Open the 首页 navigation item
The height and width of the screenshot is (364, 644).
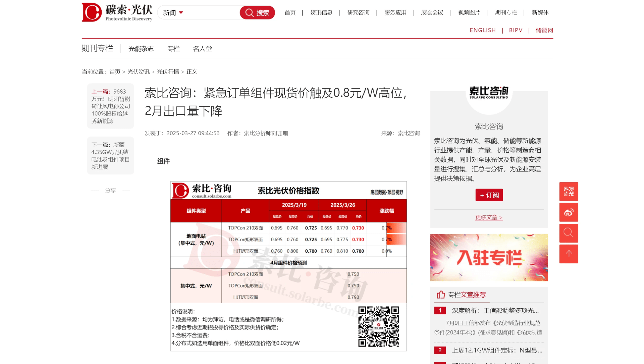pos(290,13)
